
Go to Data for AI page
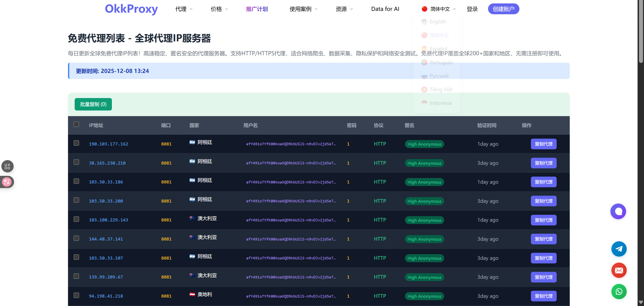coord(385,9)
